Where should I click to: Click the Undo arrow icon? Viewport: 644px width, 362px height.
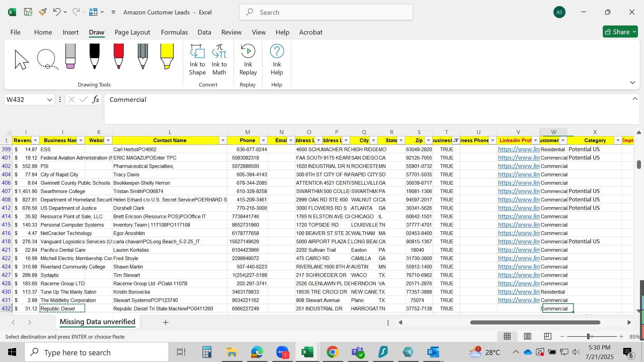click(x=56, y=12)
